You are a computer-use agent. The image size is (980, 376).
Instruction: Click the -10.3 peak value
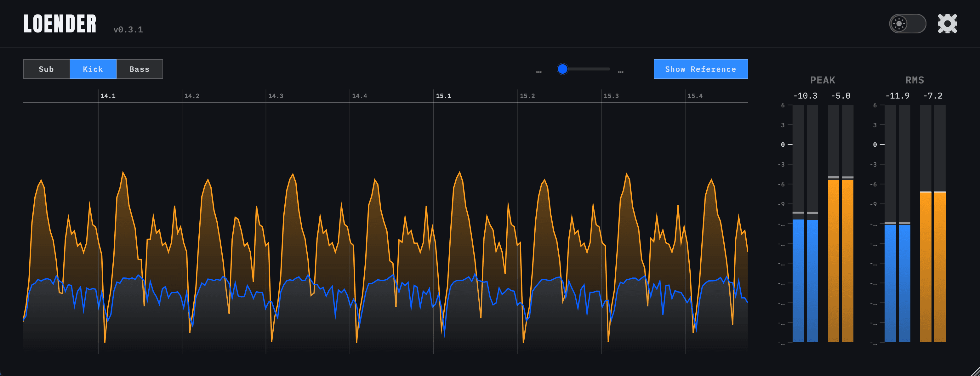pos(805,96)
